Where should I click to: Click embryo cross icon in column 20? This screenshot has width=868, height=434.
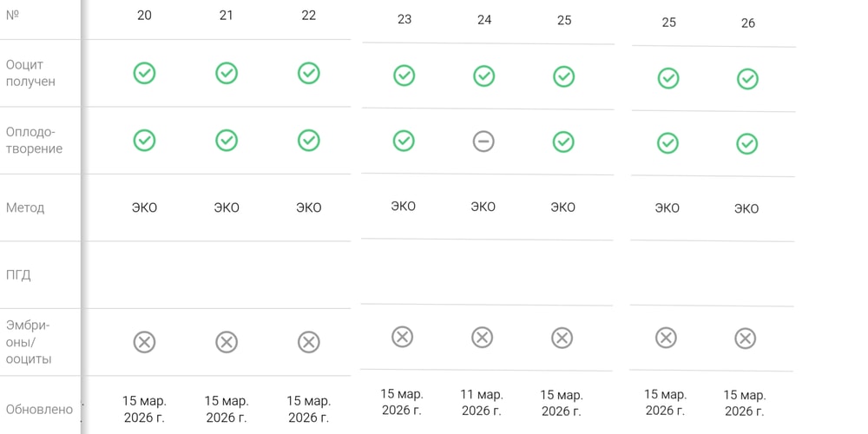144,342
